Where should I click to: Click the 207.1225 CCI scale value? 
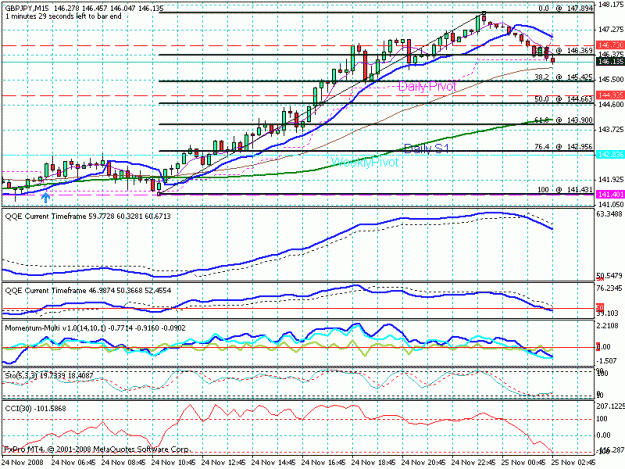point(610,406)
